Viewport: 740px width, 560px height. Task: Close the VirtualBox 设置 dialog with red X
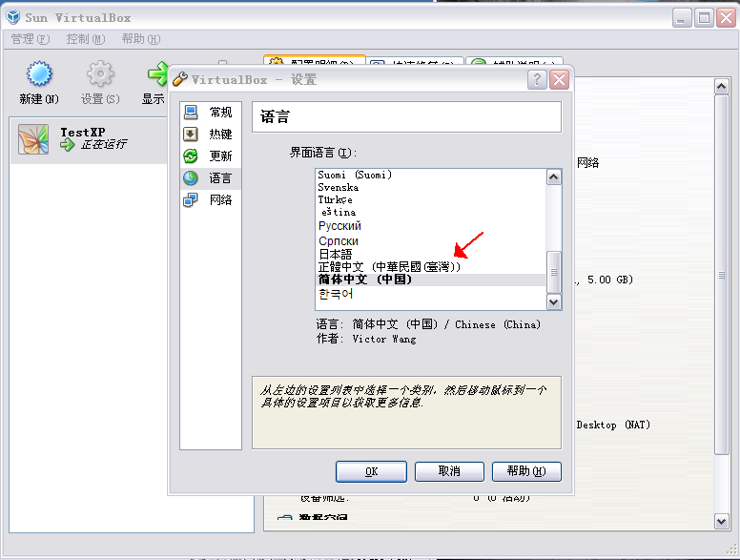pyautogui.click(x=560, y=80)
